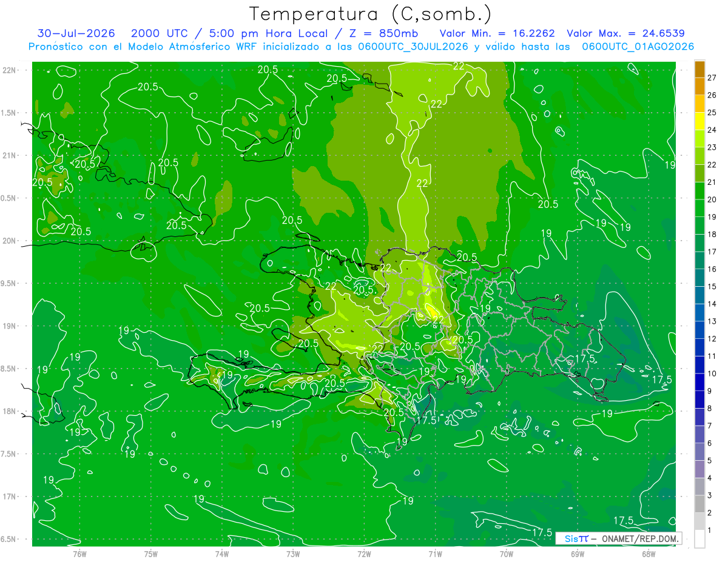This screenshot has height=562, width=728.
Task: Click the colorbar scale number 15
Action: [x=712, y=286]
